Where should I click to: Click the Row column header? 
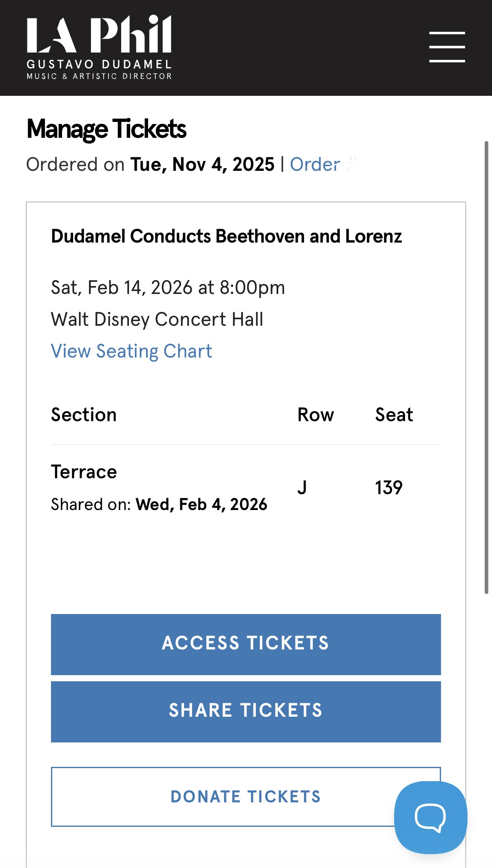coord(315,415)
